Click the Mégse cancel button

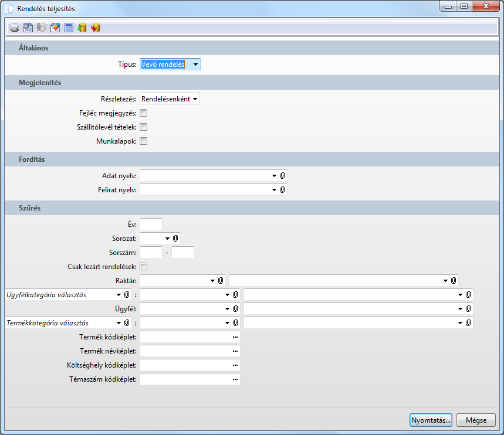476,420
